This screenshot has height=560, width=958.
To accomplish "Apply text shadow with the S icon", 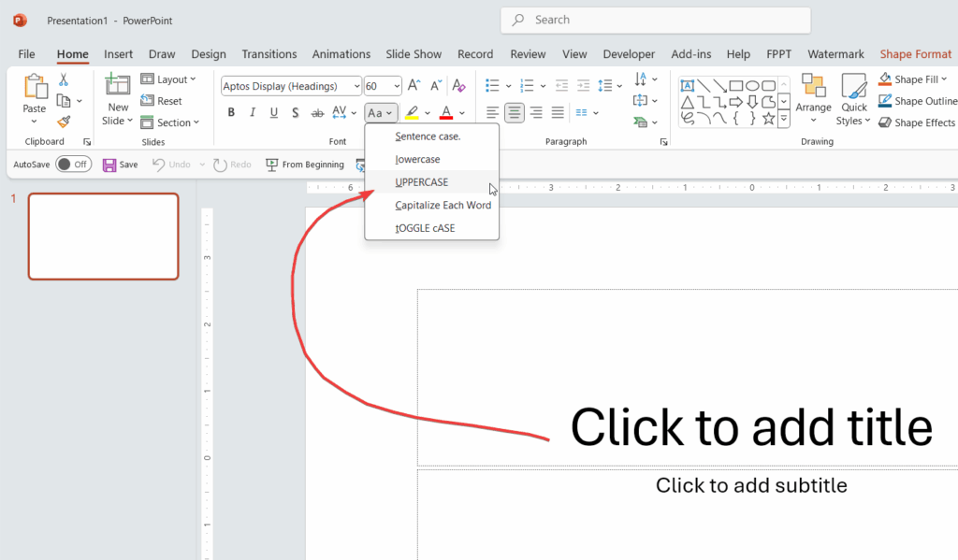I will 295,113.
